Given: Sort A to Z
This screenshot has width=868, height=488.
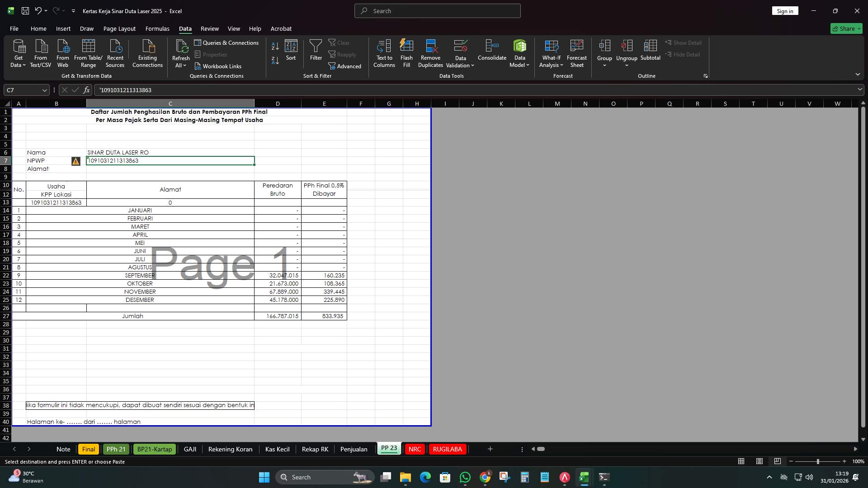Looking at the screenshot, I should (x=274, y=47).
